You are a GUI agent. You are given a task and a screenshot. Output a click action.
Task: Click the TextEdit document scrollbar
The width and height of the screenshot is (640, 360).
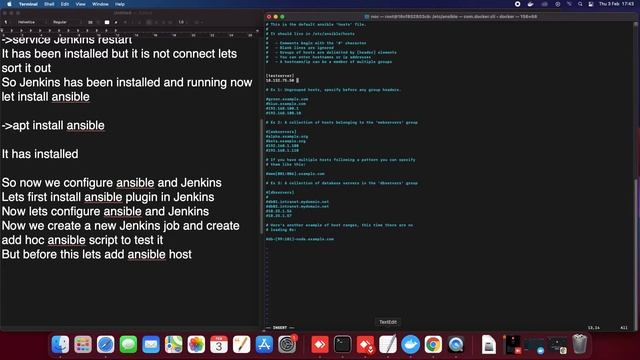(261, 176)
